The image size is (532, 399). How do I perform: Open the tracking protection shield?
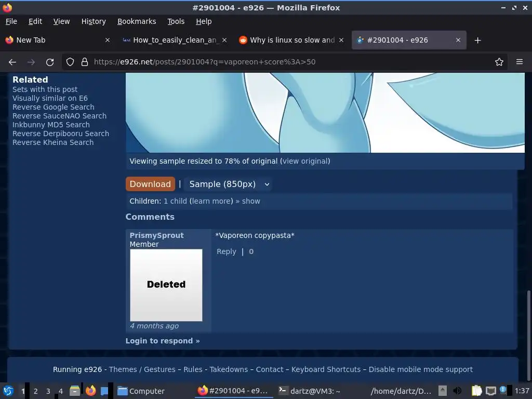(x=70, y=62)
